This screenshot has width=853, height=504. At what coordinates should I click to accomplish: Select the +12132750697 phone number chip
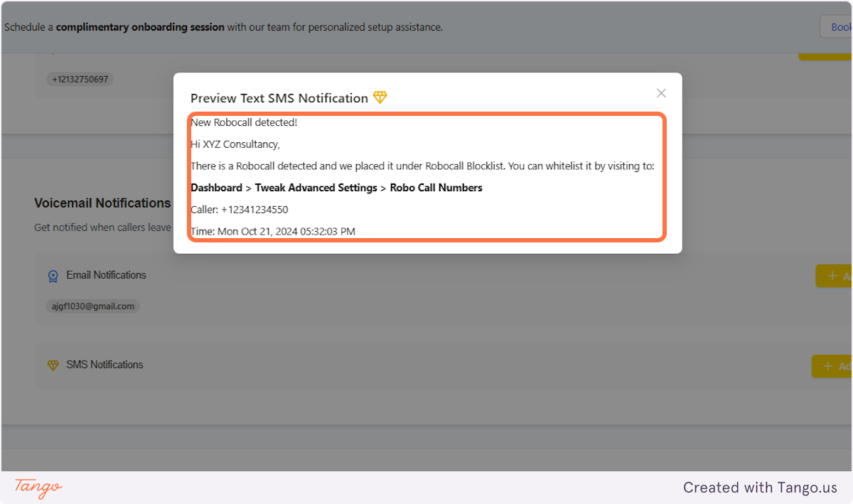click(x=80, y=79)
